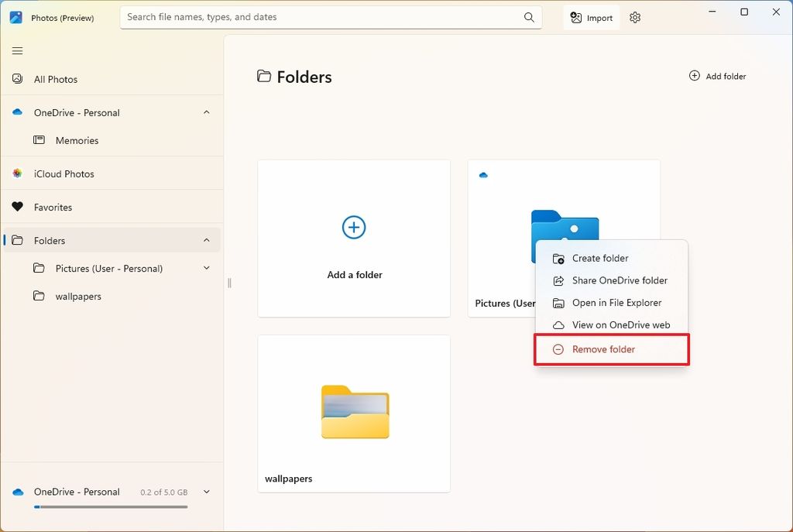Collapse the OneDrive - Personal section

point(206,112)
